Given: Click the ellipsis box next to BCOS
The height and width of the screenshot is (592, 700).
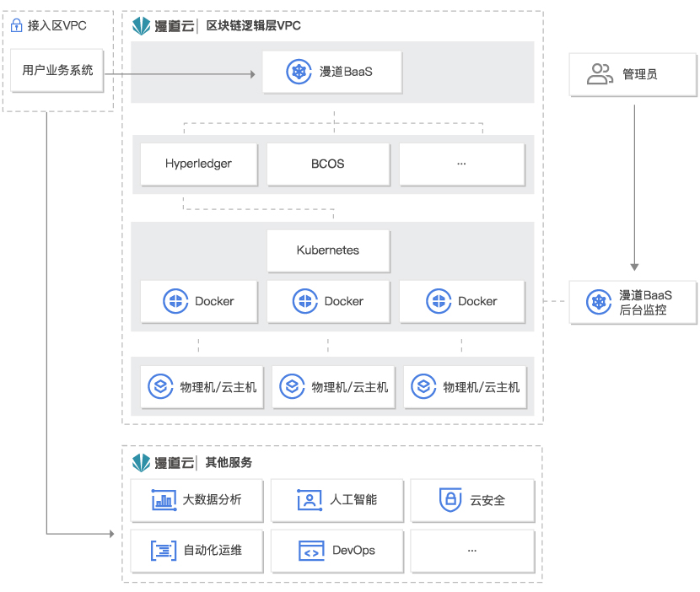Looking at the screenshot, I should (462, 164).
